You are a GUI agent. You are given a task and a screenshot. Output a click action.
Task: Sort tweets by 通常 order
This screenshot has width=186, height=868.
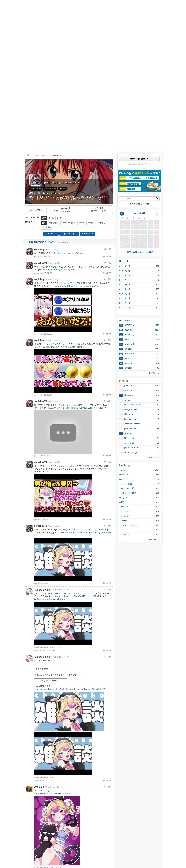click(x=44, y=218)
